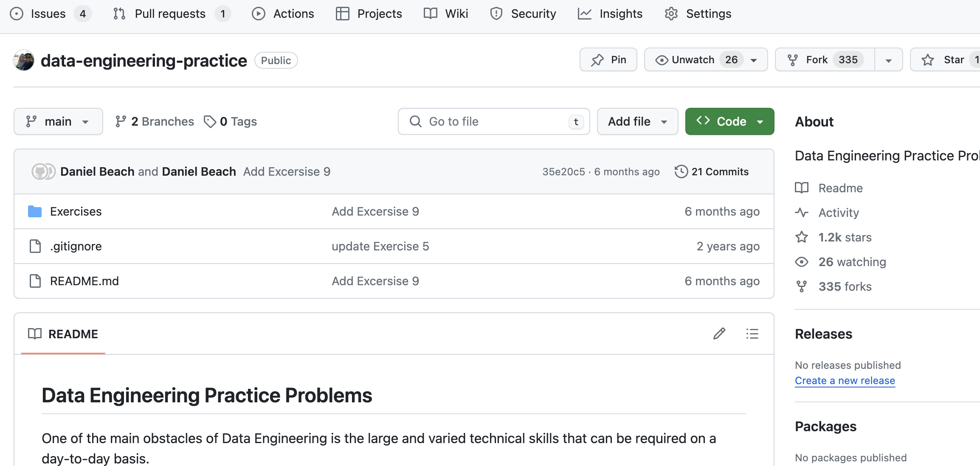Viewport: 980px width, 466px height.
Task: Open the main branch dropdown
Action: coord(58,121)
